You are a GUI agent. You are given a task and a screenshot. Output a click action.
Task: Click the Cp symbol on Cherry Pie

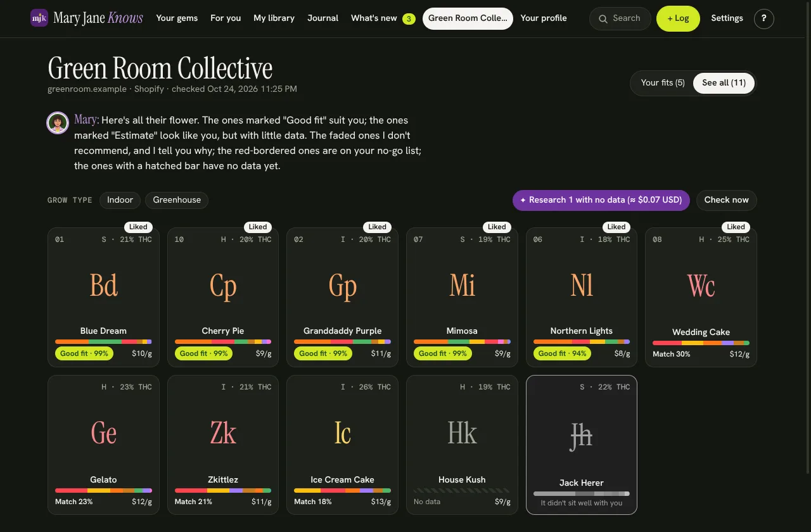pos(223,286)
